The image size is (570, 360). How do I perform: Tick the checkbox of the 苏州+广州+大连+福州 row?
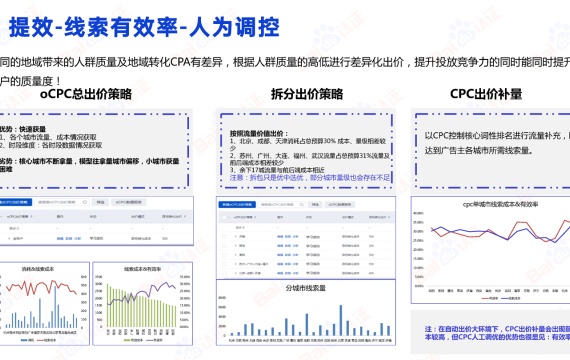[x=224, y=264]
